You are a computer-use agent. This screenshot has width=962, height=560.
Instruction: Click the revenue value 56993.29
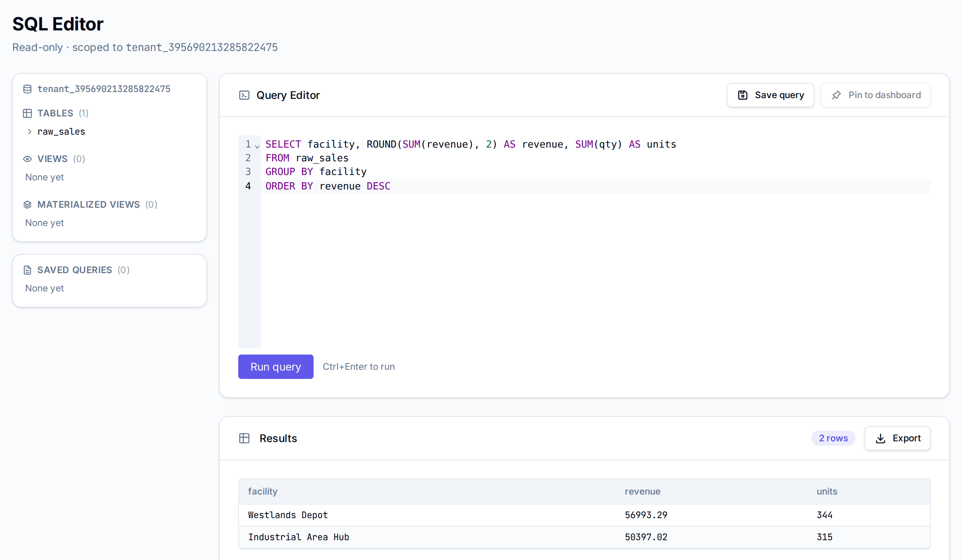pos(646,515)
